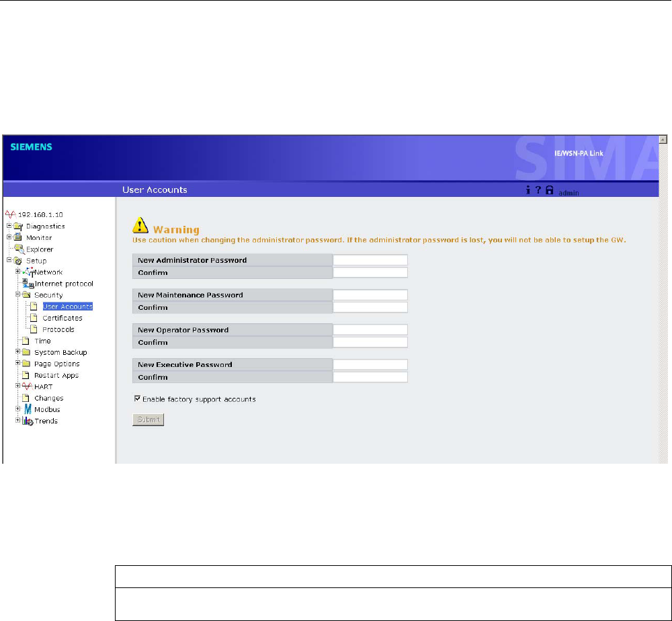The height and width of the screenshot is (621, 672).
Task: Open the Changes tree entry
Action: [49, 398]
